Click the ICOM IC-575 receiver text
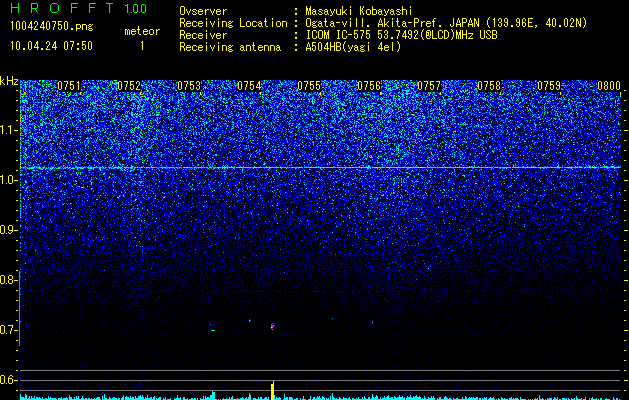The width and height of the screenshot is (629, 400). coord(401,35)
